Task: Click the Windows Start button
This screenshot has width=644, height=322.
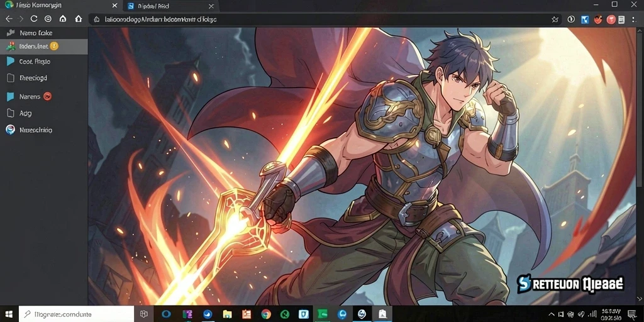Action: [9, 314]
